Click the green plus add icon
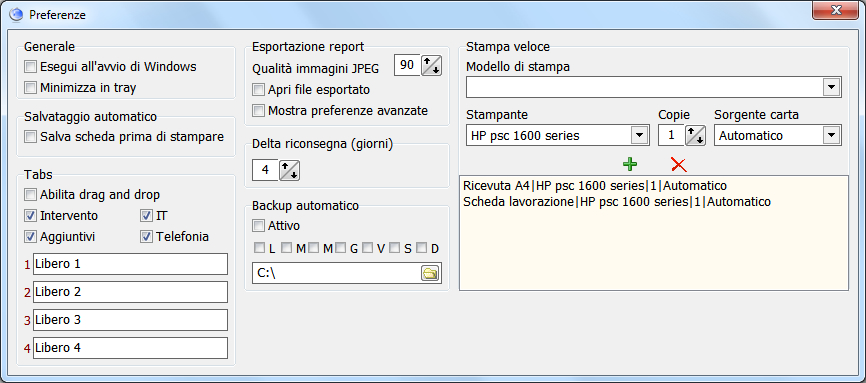Image resolution: width=866 pixels, height=383 pixels. pyautogui.click(x=630, y=164)
